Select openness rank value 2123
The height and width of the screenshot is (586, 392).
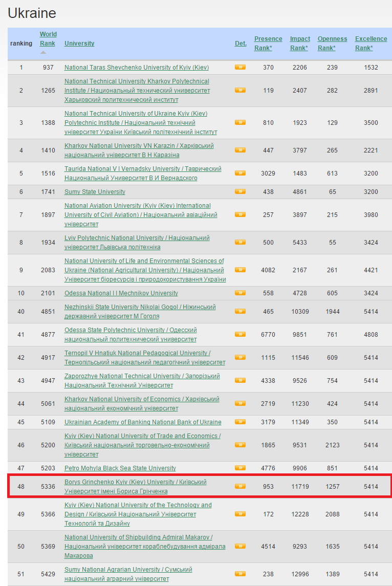(332, 445)
